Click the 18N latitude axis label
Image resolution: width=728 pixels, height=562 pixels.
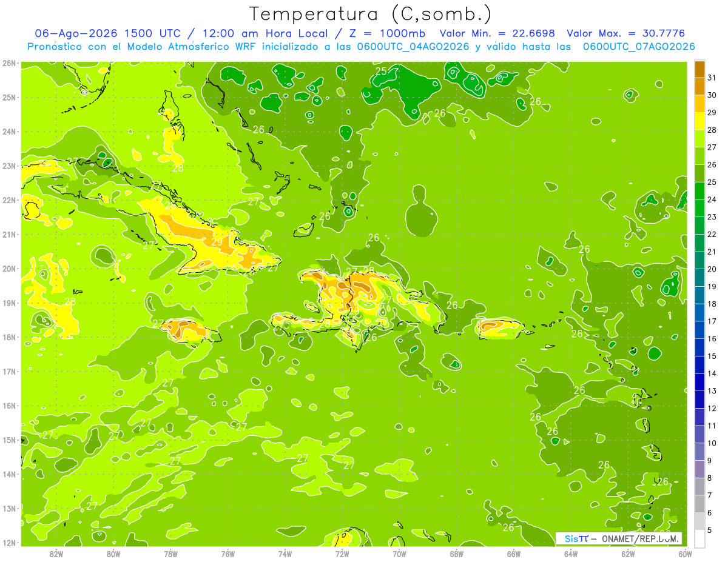(9, 337)
